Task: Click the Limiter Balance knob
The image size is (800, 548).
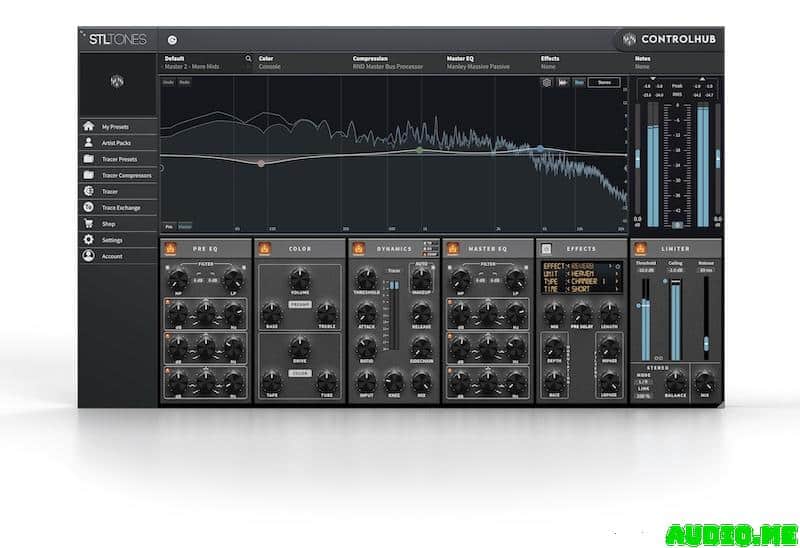Action: point(675,381)
